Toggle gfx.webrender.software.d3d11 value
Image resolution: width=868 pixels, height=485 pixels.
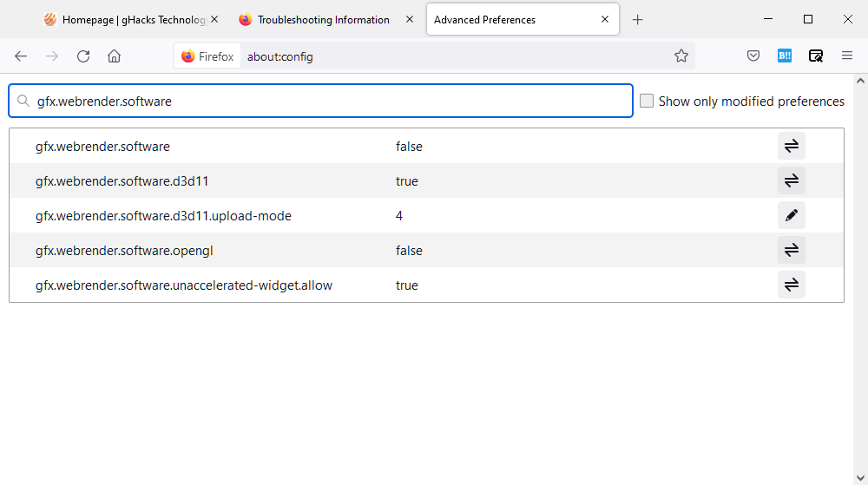(x=791, y=180)
